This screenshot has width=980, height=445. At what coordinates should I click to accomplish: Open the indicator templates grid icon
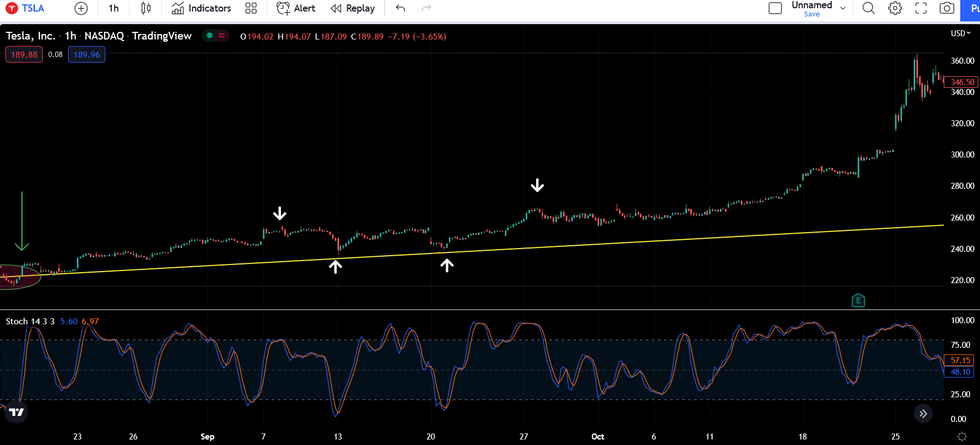tap(251, 8)
